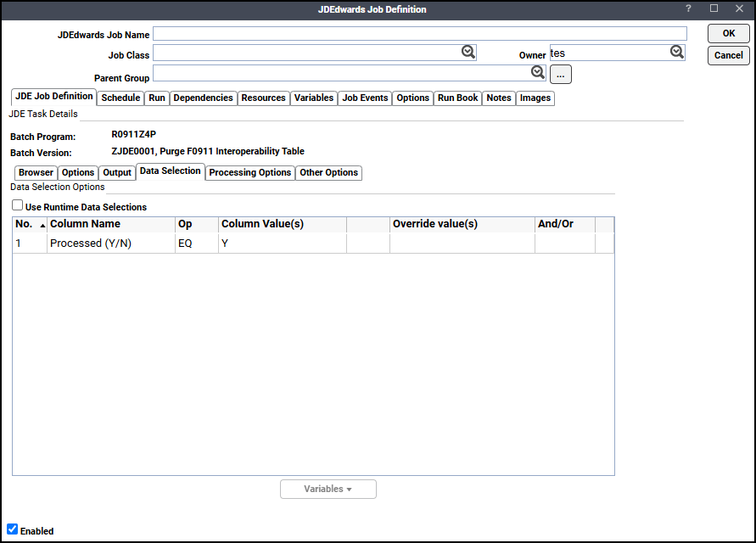Click the Column Name header

tap(111, 224)
